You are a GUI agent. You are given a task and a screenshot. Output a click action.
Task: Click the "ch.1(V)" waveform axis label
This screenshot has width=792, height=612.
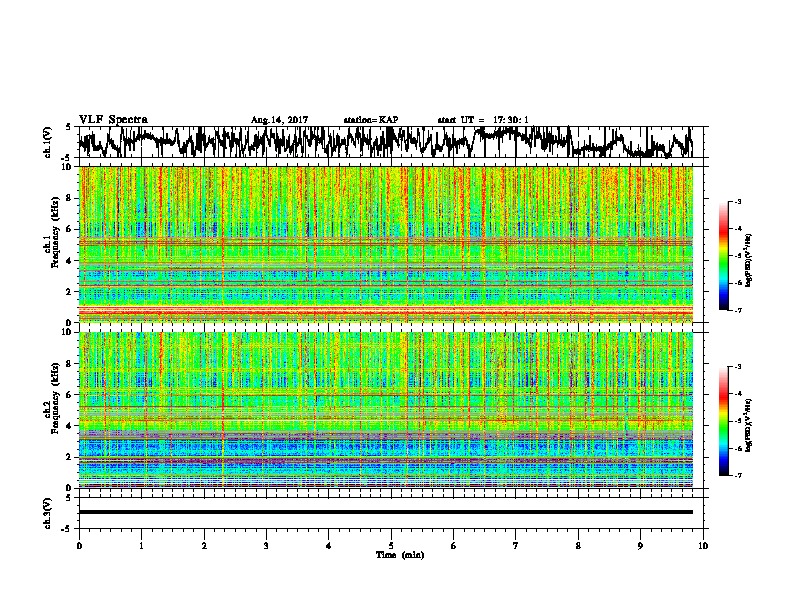pos(47,142)
